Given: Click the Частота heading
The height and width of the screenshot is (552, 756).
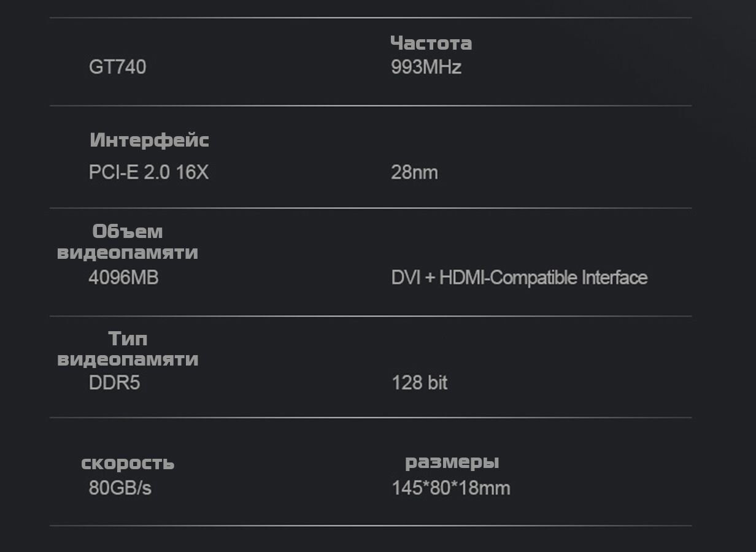Looking at the screenshot, I should [431, 43].
